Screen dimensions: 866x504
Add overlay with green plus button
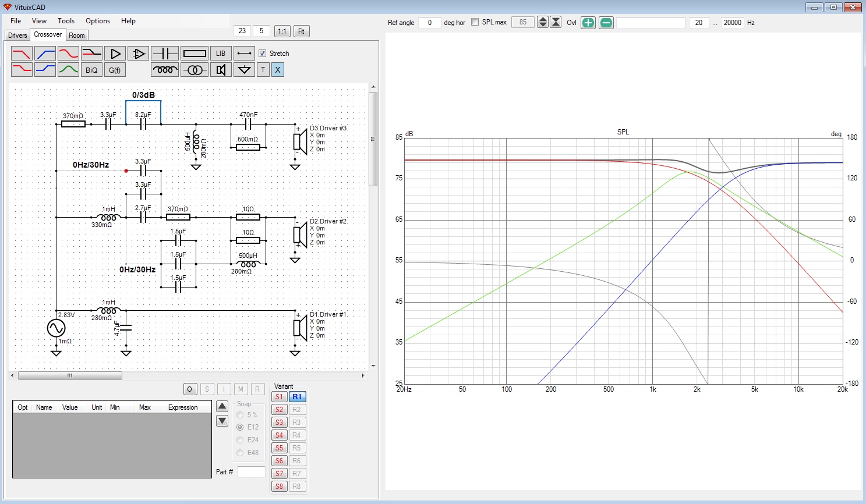[588, 23]
